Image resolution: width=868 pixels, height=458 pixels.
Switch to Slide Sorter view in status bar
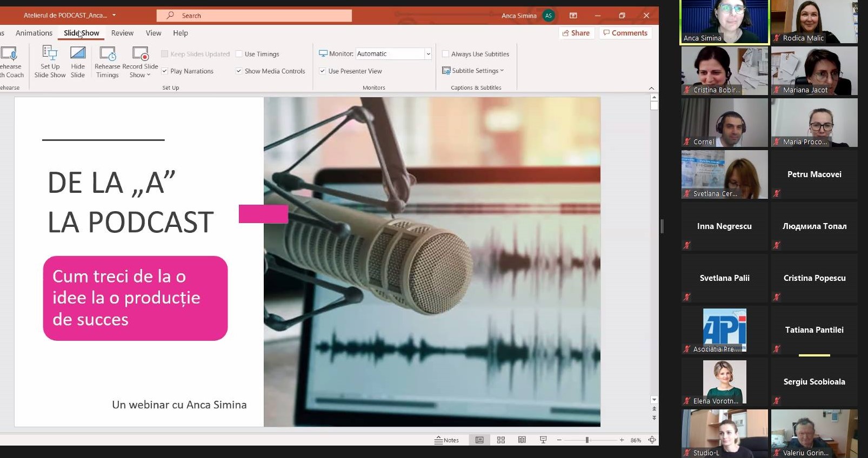501,440
